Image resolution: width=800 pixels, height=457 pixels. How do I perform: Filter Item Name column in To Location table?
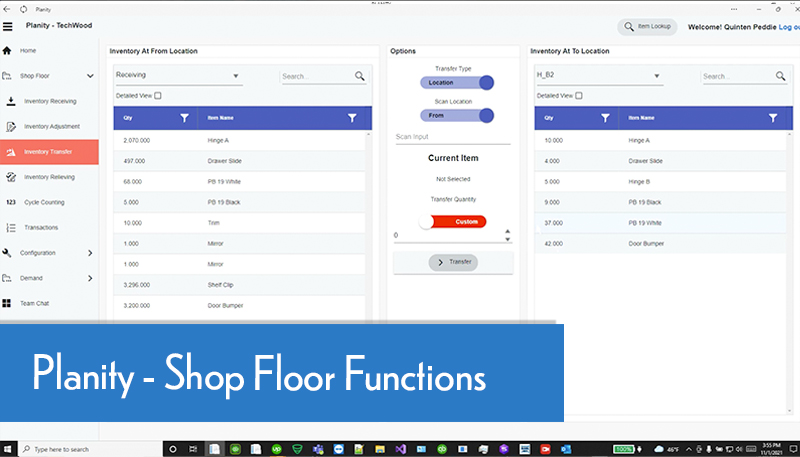pyautogui.click(x=773, y=118)
